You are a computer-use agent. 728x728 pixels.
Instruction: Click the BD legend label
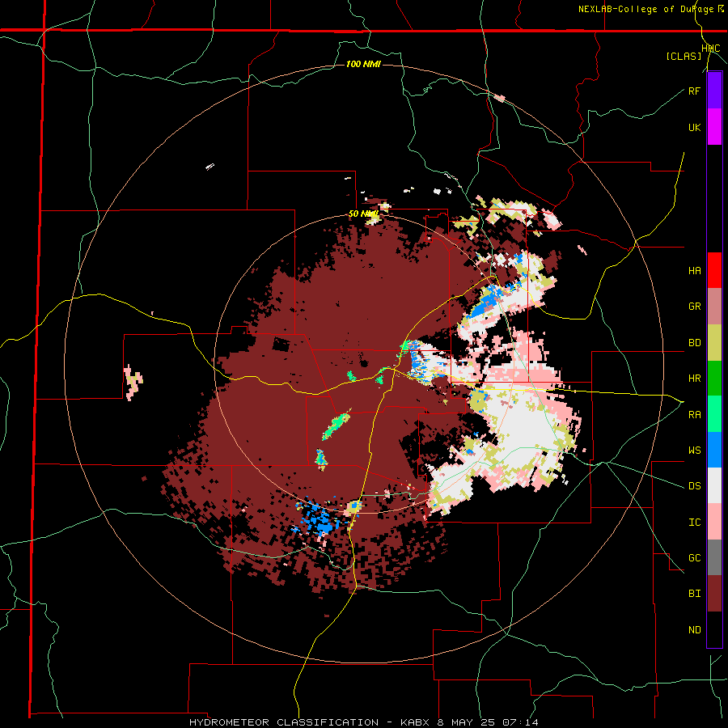point(694,343)
